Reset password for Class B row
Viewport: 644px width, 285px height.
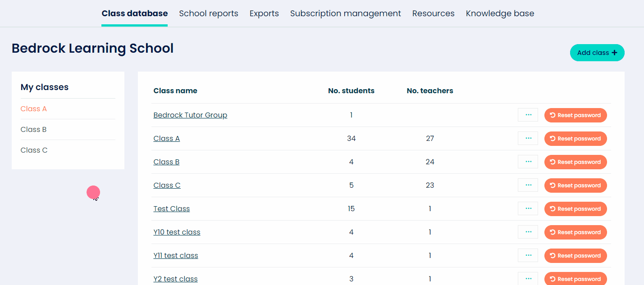[x=575, y=162]
